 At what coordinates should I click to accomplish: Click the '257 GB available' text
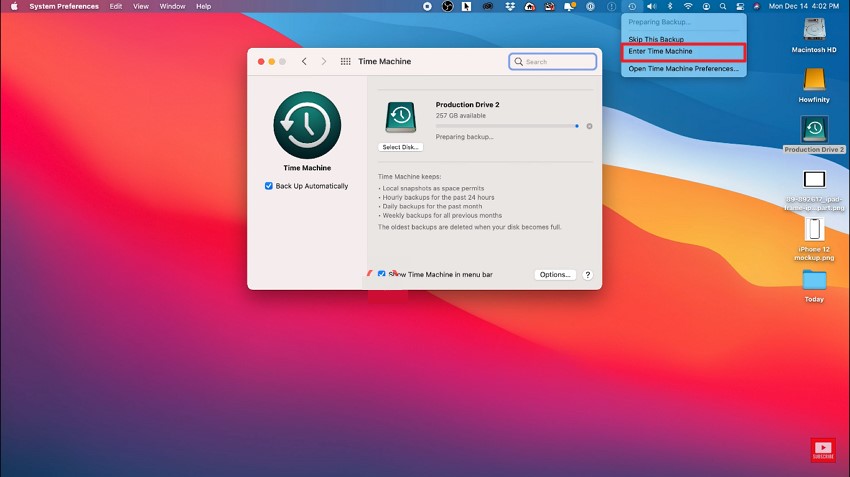461,116
